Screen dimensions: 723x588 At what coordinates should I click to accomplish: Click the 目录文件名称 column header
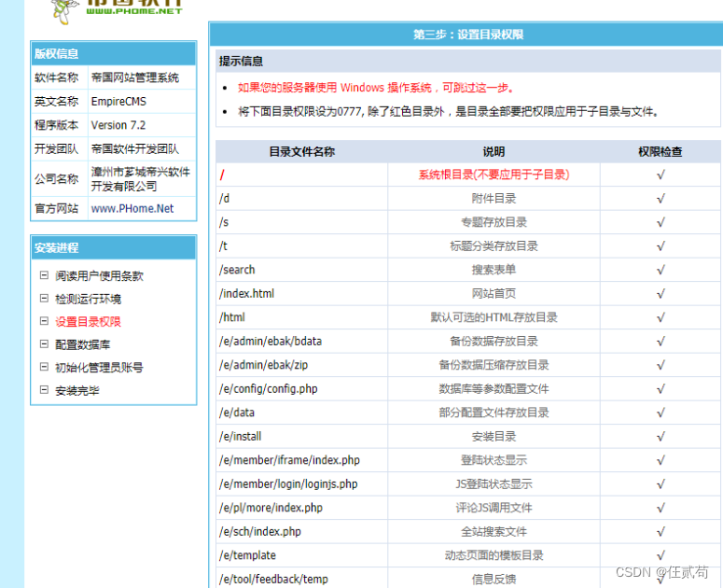(x=302, y=152)
